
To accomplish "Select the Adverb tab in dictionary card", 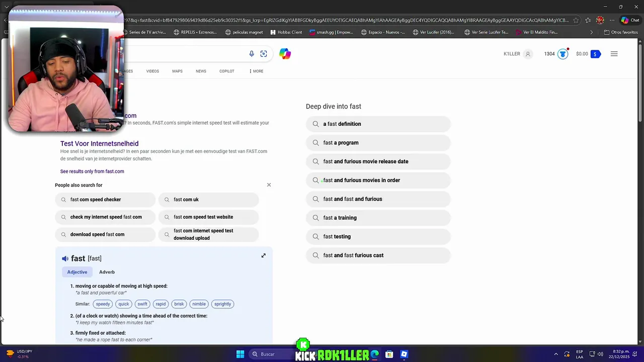I will 107,272.
